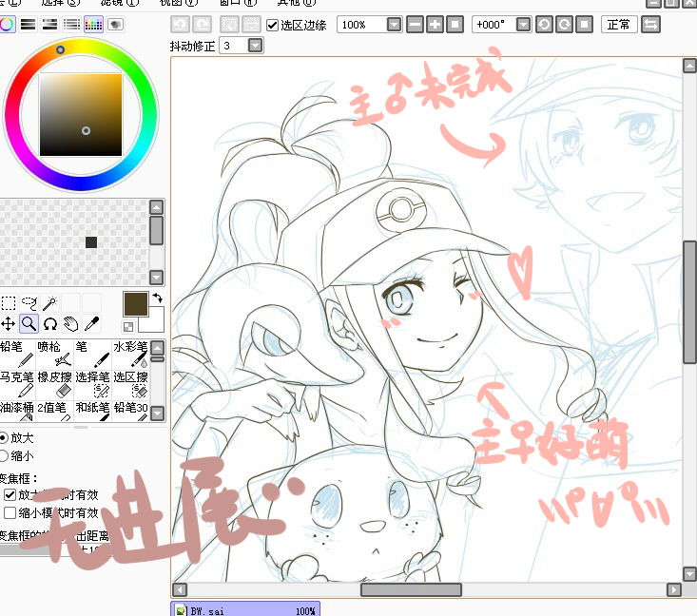Viewport: 697px width, 616px height.
Task: Toggle the color wheel panel icon
Action: tap(7, 25)
